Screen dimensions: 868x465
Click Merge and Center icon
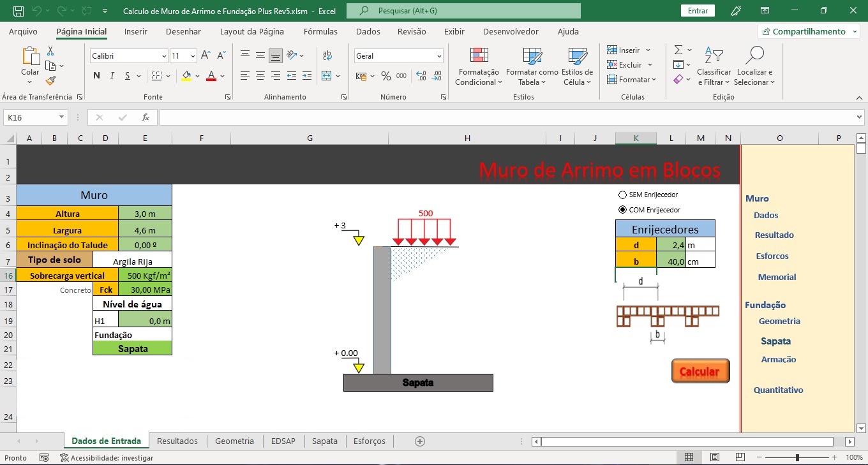(327, 76)
